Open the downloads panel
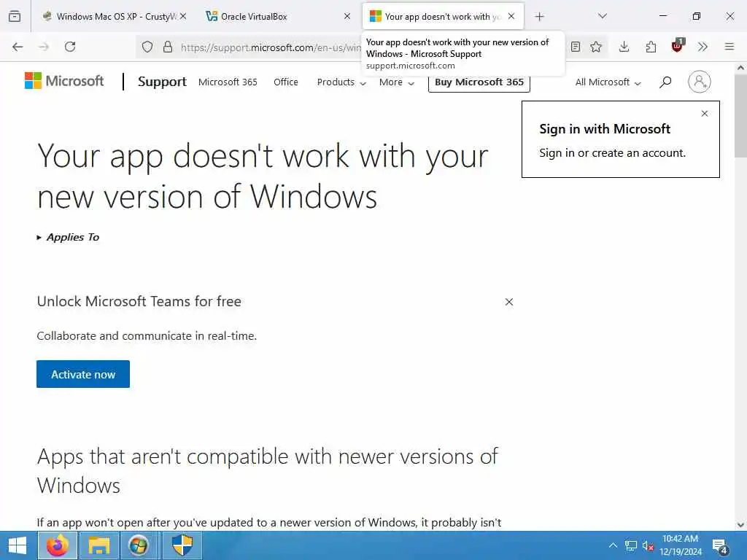Viewport: 747px width, 560px height. coord(624,47)
